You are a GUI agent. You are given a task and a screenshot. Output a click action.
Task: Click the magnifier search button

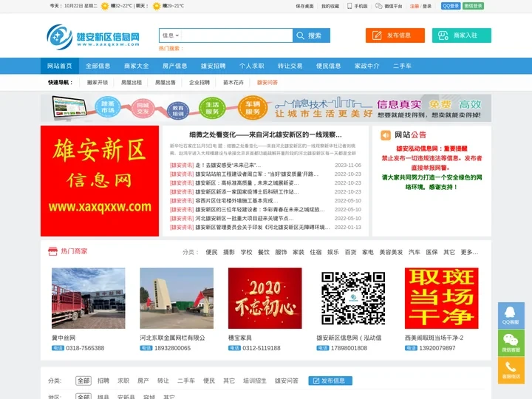311,35
